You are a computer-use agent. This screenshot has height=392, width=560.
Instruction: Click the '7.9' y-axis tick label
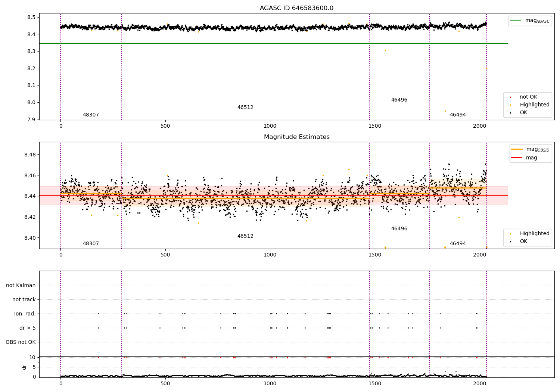31,120
